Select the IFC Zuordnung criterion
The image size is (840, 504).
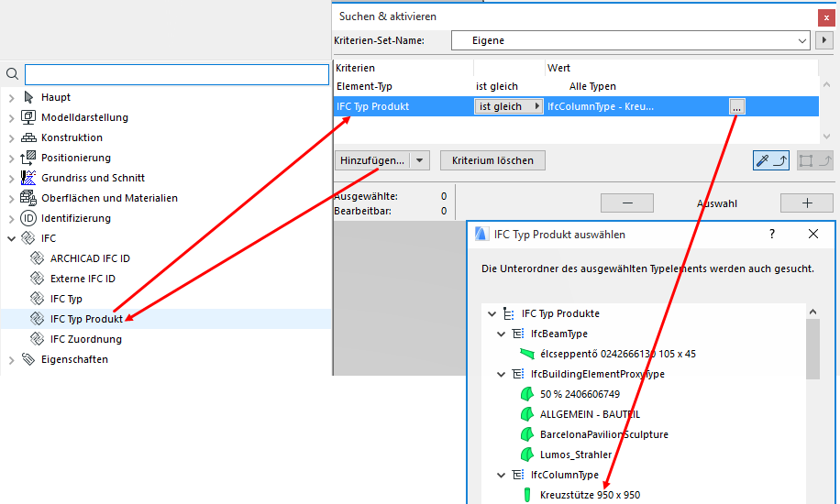coord(85,339)
